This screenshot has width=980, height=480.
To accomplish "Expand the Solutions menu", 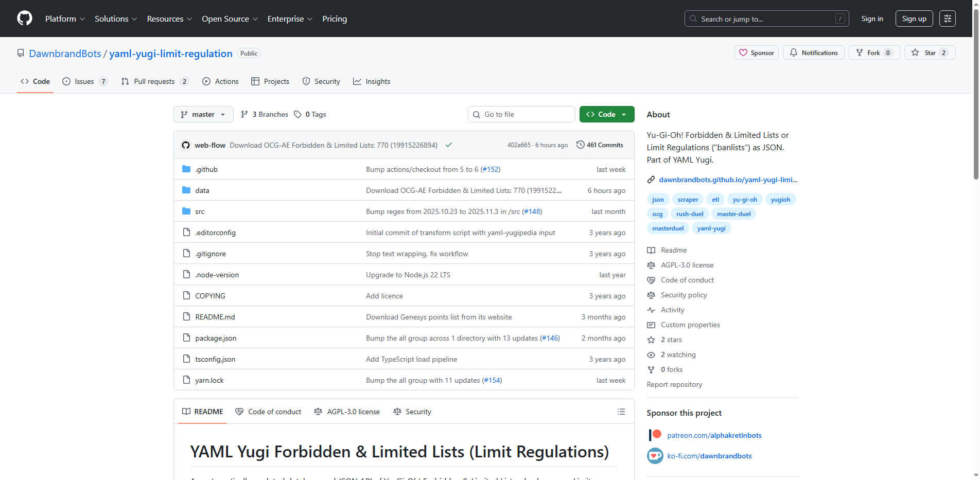I will tap(116, 19).
